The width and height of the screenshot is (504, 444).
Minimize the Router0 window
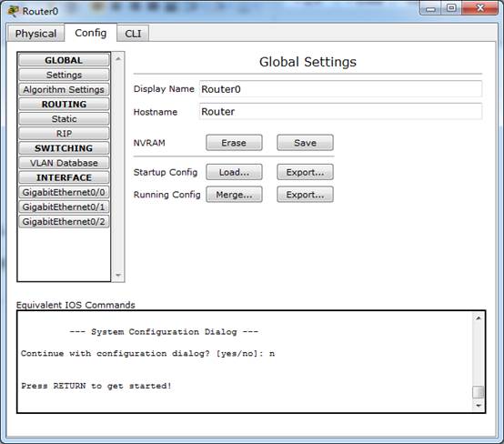point(430,8)
